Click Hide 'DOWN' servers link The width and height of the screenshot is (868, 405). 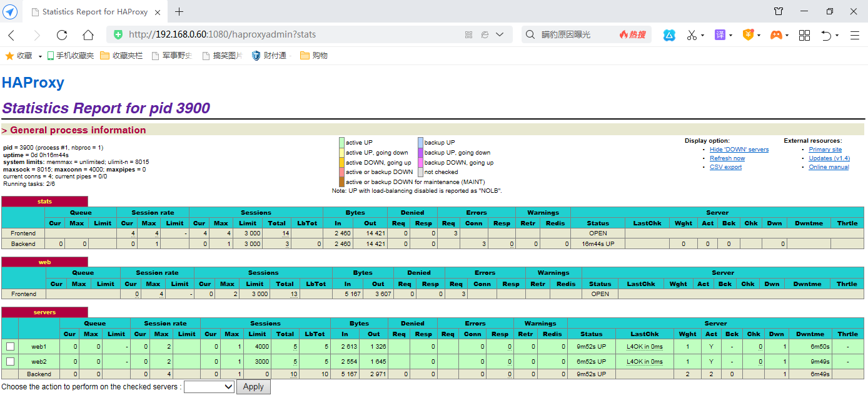pos(739,150)
